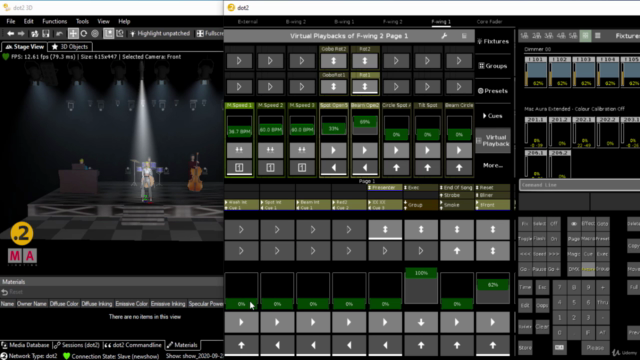Select the rotate tool in dot2 3D toolbar
The image size is (640, 360).
tap(84, 33)
